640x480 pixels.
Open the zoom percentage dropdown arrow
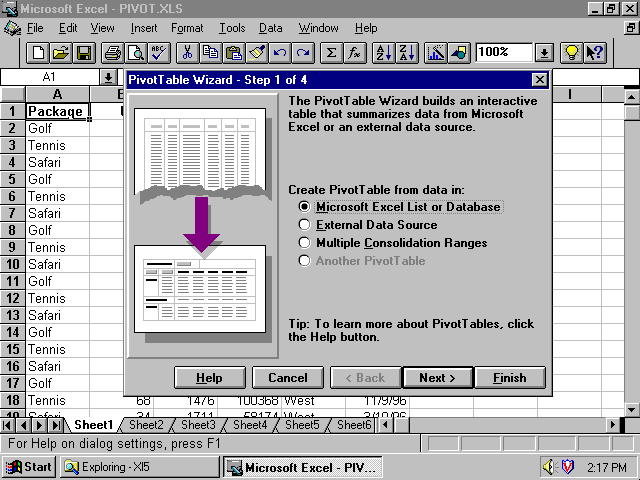pyautogui.click(x=544, y=53)
